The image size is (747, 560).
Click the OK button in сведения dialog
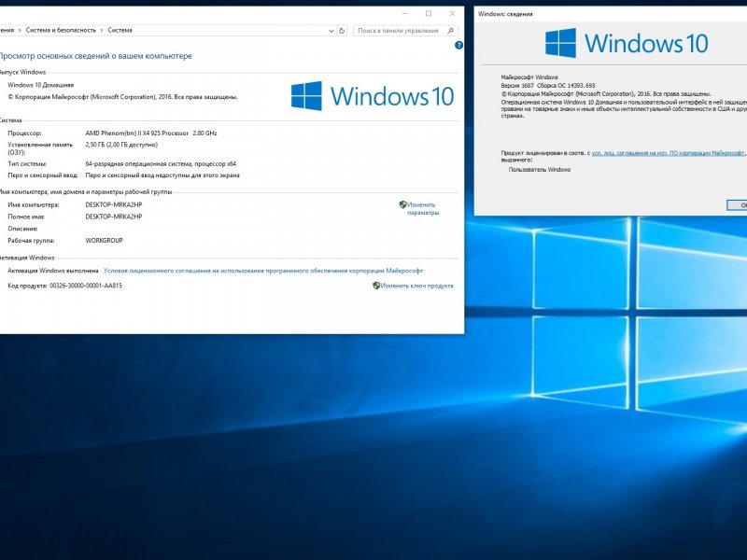tap(737, 204)
